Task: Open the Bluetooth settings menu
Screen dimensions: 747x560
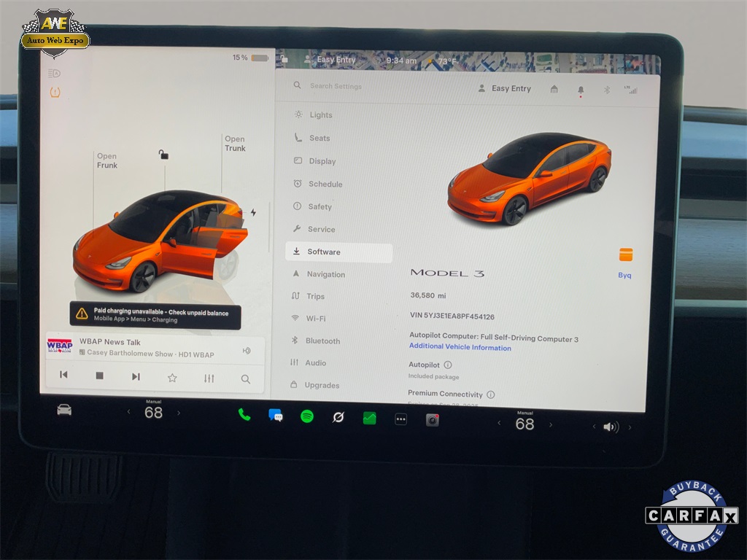Action: coord(316,341)
